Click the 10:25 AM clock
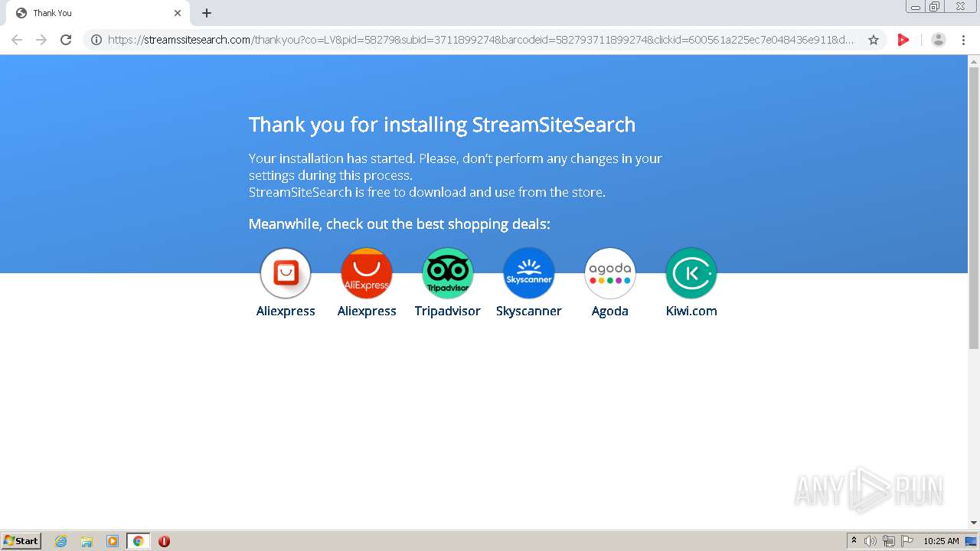Viewport: 980px width, 551px height. [x=941, y=541]
